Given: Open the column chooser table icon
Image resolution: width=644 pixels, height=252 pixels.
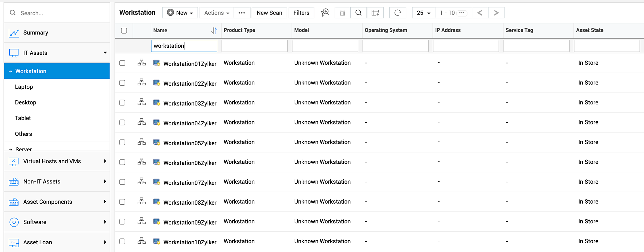Looking at the screenshot, I should click(x=375, y=13).
